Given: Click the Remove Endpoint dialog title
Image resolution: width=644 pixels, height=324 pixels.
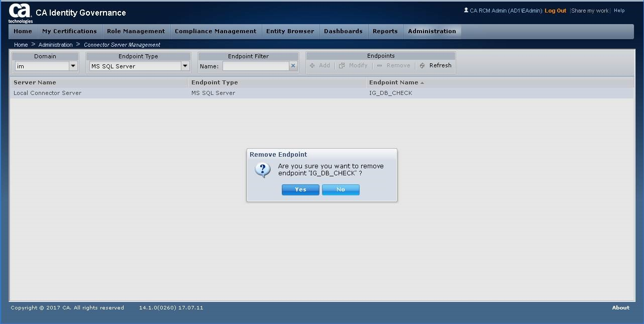Looking at the screenshot, I should pos(278,155).
